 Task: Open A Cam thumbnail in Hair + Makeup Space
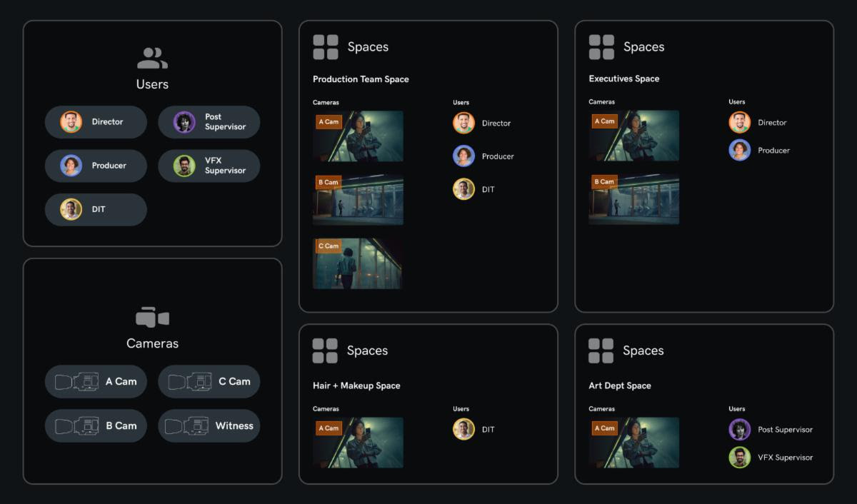[x=358, y=443]
